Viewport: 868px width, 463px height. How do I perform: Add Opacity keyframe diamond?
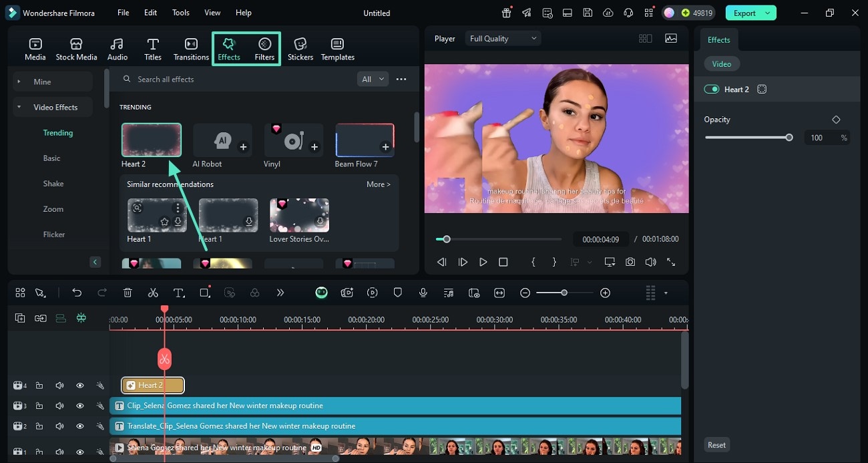tap(836, 120)
